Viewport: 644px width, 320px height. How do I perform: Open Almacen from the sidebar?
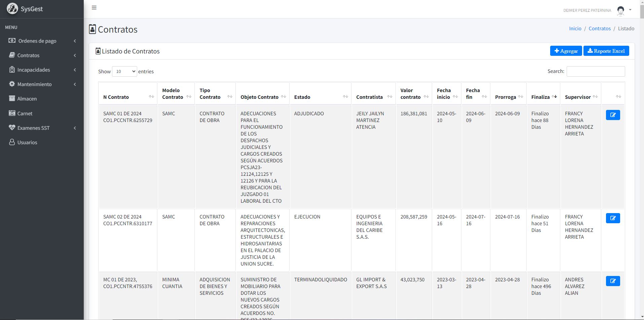[x=27, y=99]
